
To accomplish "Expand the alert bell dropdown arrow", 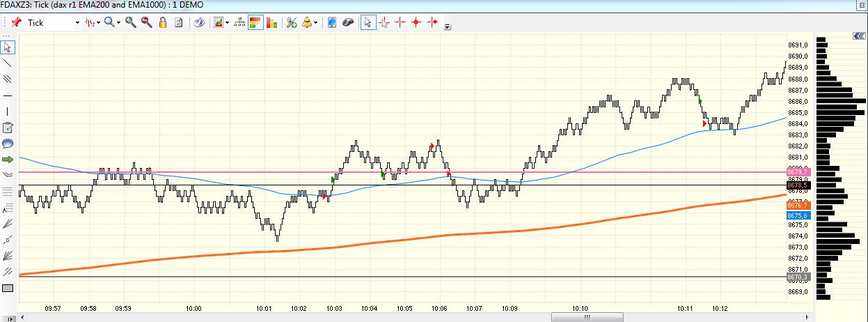I will tap(316, 22).
